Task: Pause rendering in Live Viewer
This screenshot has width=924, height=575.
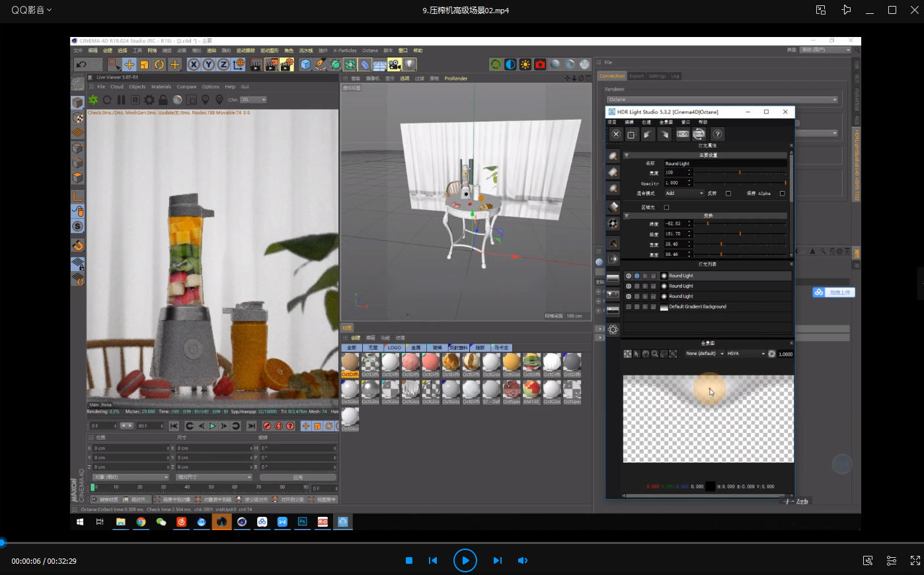Action: [x=121, y=100]
